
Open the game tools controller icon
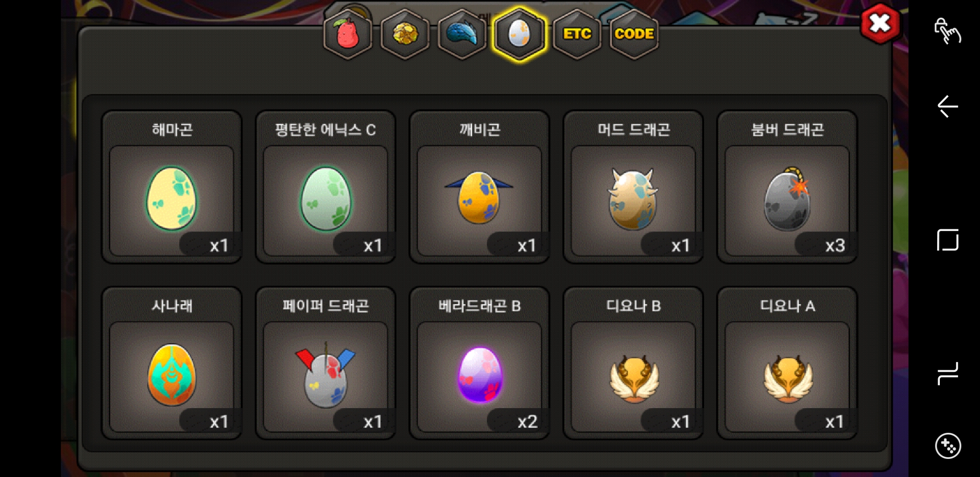click(948, 446)
